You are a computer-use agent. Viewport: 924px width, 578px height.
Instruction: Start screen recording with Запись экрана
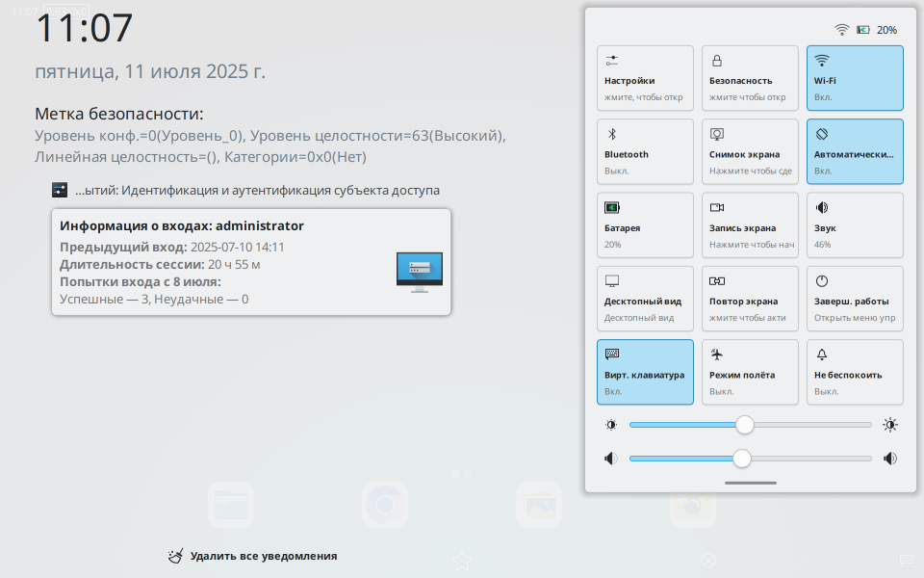[x=750, y=224]
